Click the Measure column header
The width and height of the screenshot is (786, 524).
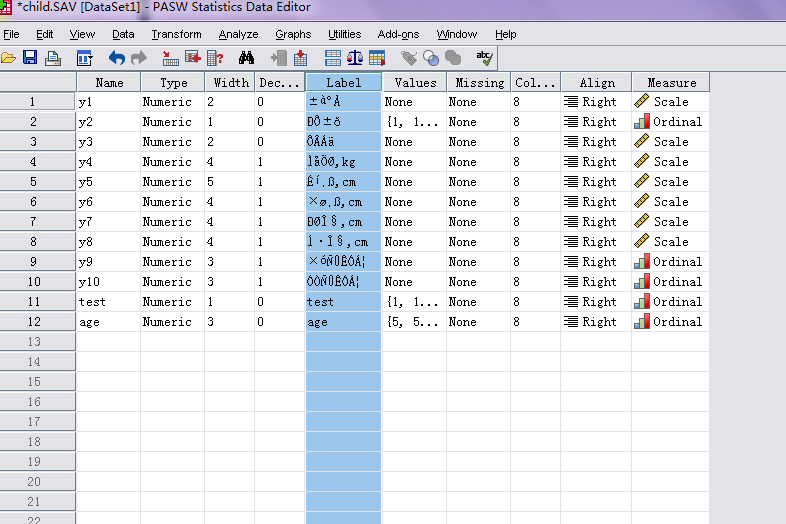pos(671,83)
